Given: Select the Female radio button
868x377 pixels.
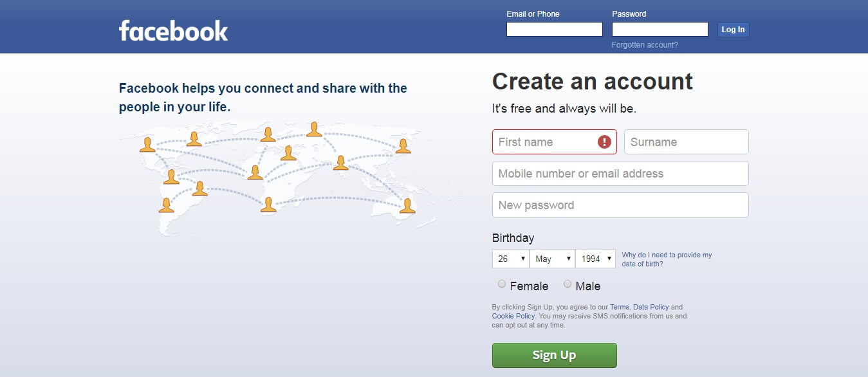Looking at the screenshot, I should pos(502,284).
